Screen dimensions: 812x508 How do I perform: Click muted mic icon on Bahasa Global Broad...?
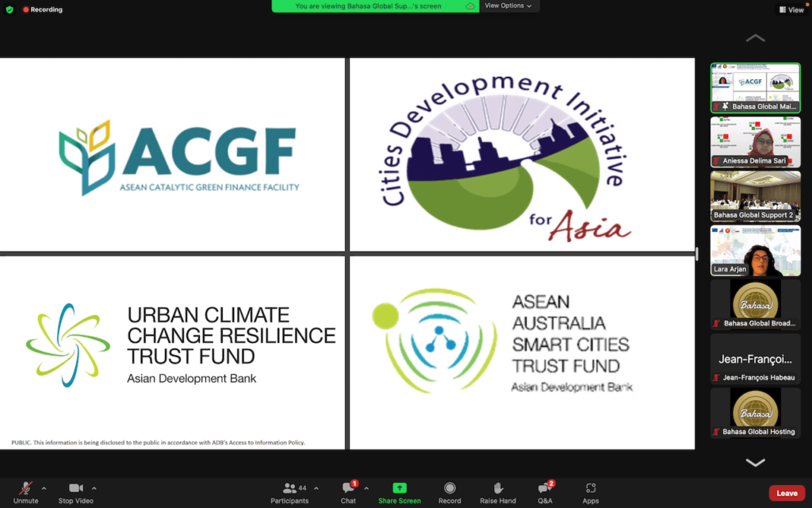click(x=717, y=324)
